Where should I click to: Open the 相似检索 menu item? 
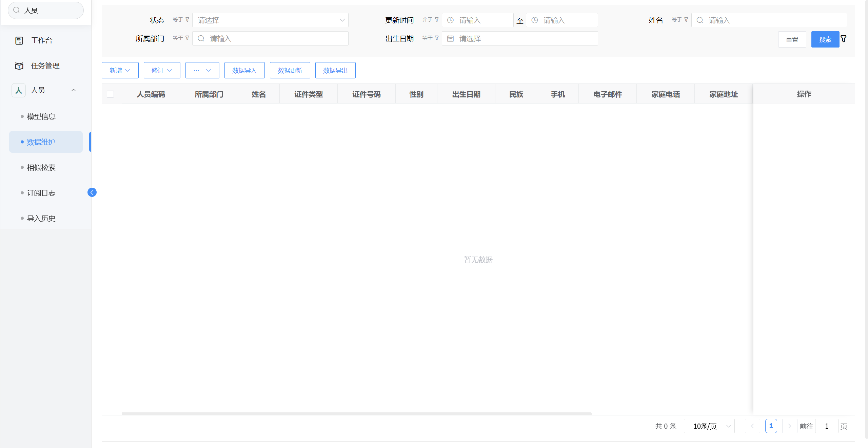41,167
